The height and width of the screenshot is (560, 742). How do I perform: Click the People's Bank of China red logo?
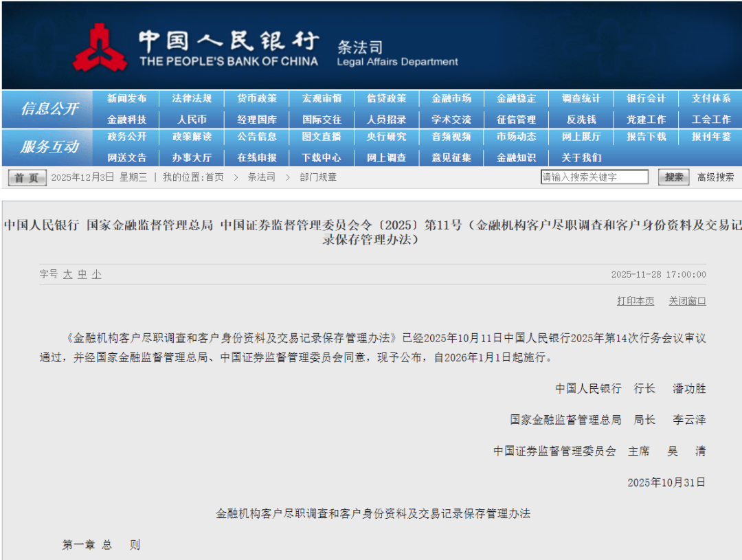pos(100,48)
